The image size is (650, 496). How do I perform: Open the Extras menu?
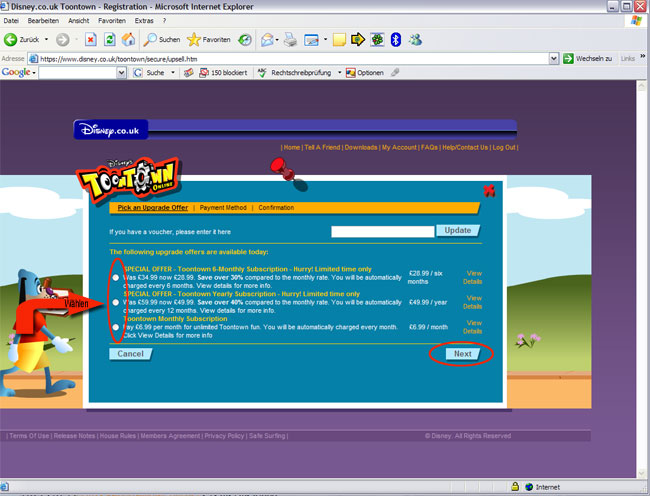(144, 21)
